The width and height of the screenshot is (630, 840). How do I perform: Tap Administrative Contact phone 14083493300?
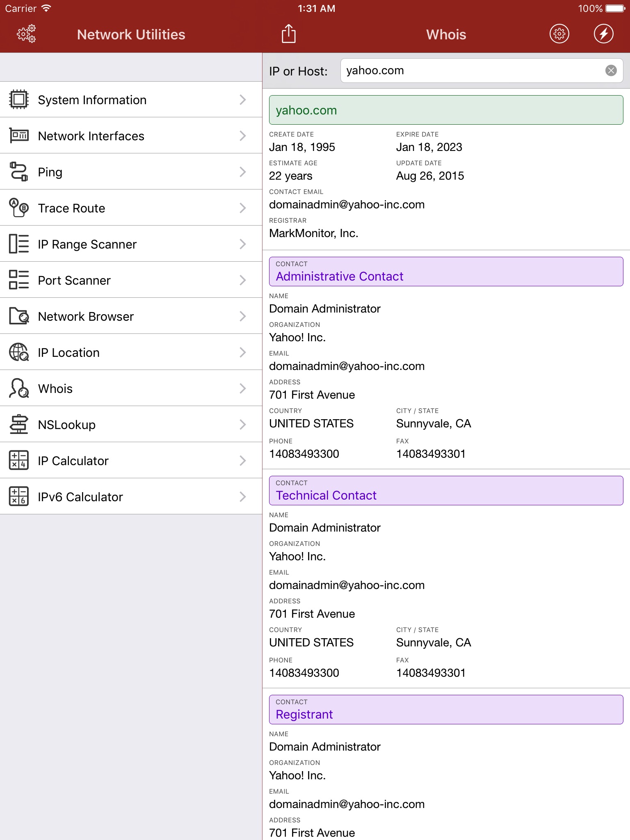click(x=304, y=454)
